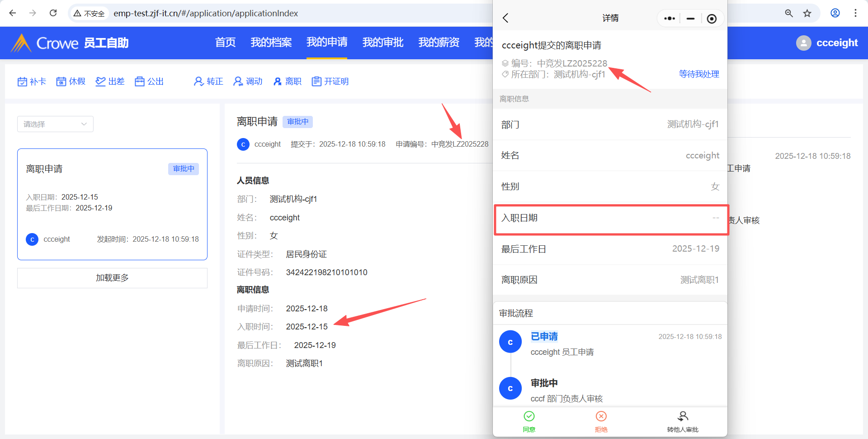Viewport: 868px width, 439px height.
Task: Select the 离职申请 card in list
Action: point(112,204)
